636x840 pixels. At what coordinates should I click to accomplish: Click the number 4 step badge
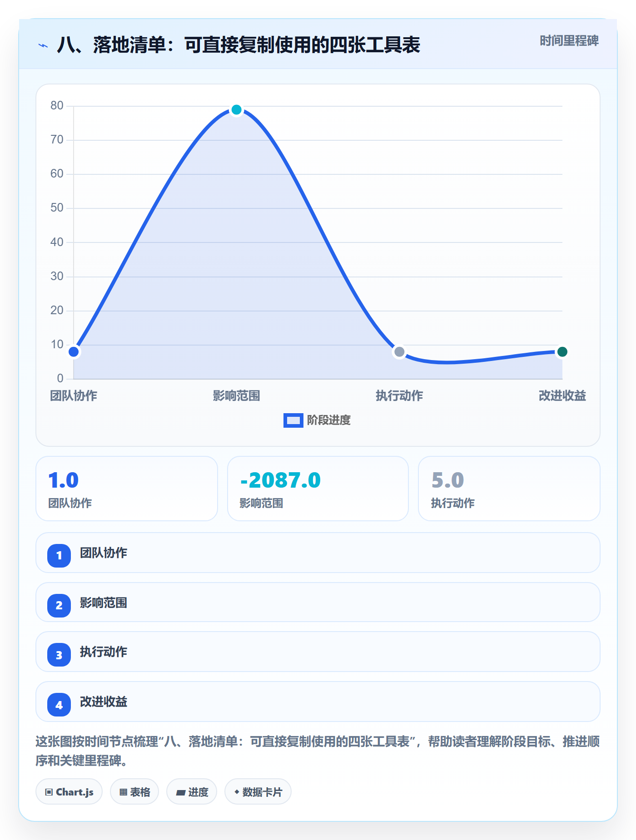59,705
